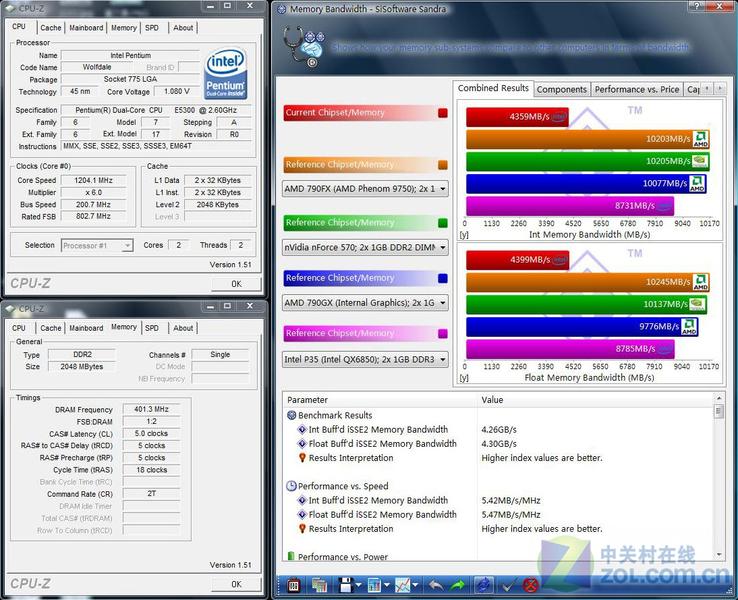
Task: Open Cache tab in top CPU-Z window
Action: (51, 28)
